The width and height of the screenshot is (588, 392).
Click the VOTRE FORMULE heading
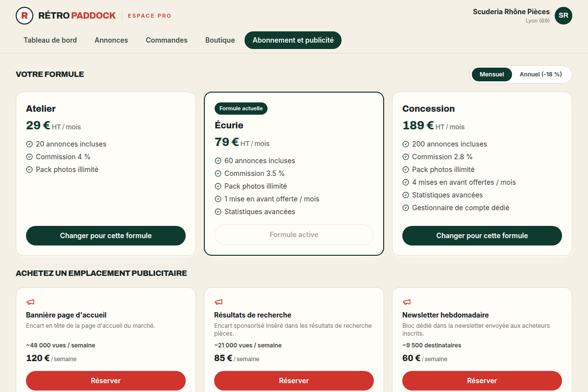tap(50, 74)
